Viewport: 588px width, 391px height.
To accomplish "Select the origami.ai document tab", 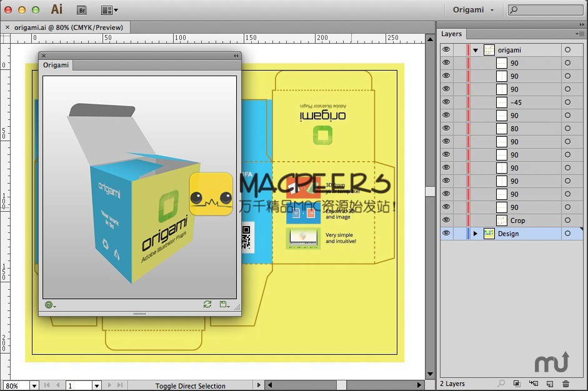I will point(68,27).
